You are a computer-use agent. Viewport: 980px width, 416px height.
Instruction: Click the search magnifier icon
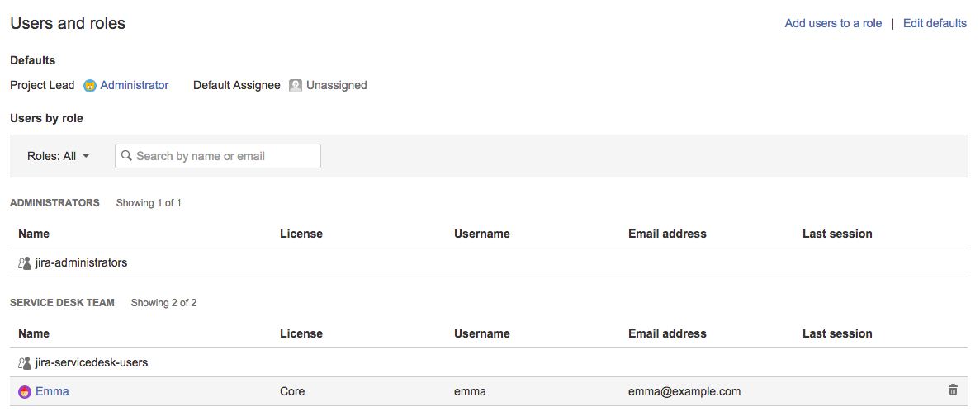(x=127, y=155)
